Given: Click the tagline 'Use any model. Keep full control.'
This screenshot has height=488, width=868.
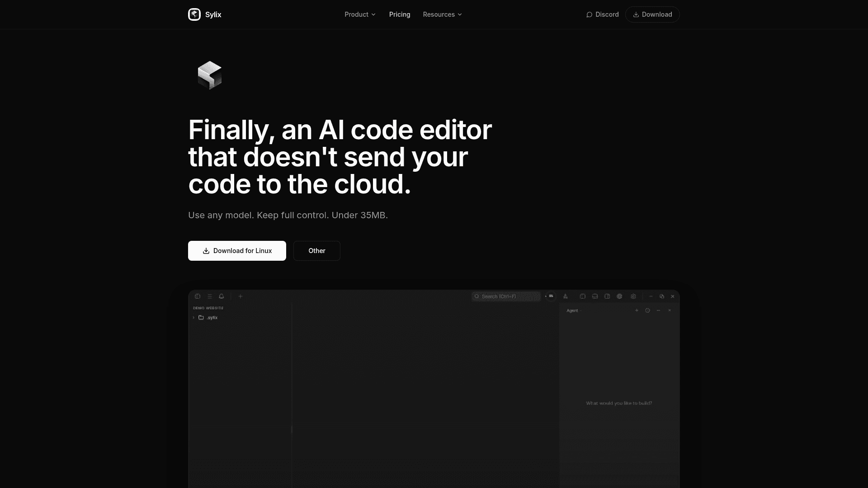Looking at the screenshot, I should click(258, 215).
